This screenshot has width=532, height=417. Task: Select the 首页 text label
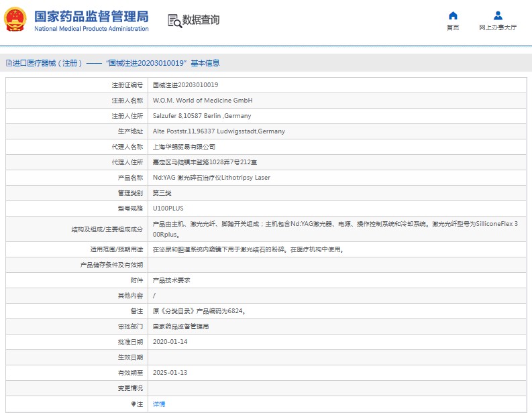click(453, 28)
